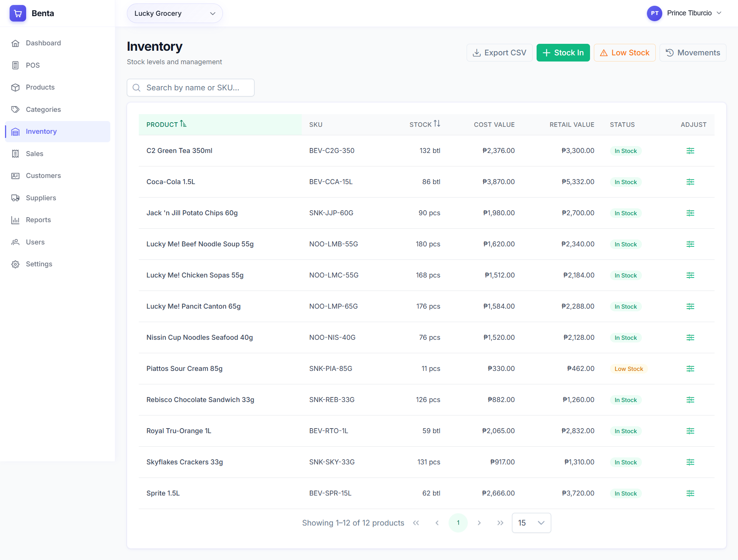Expand the Prince Tiburcio account menu
The height and width of the screenshot is (560, 738).
[x=685, y=13]
